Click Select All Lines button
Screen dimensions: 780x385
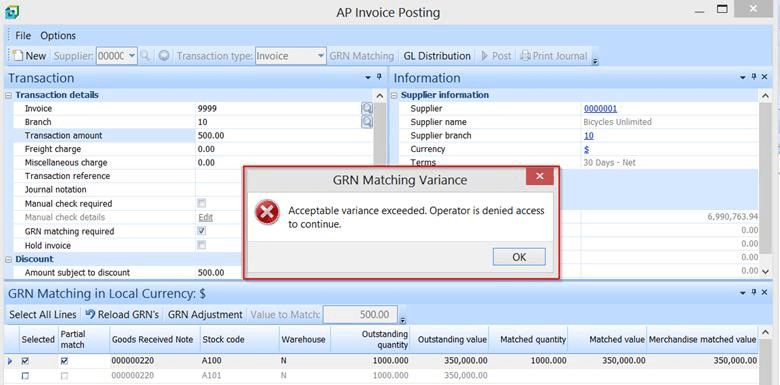click(43, 314)
